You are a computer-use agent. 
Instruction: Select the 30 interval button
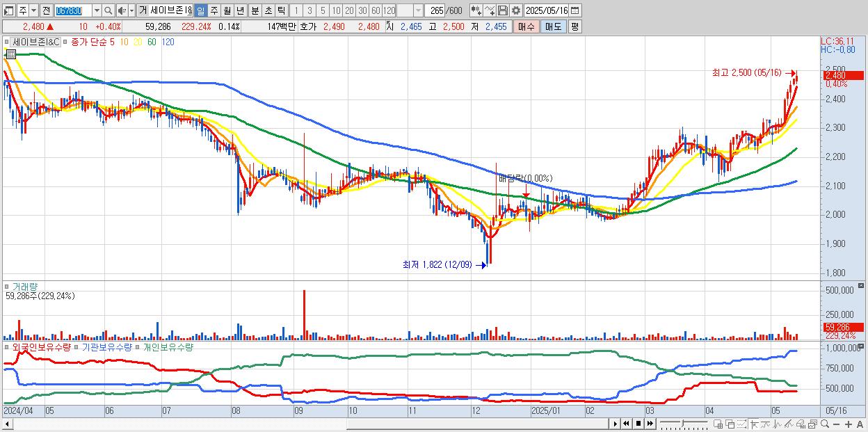[x=362, y=10]
